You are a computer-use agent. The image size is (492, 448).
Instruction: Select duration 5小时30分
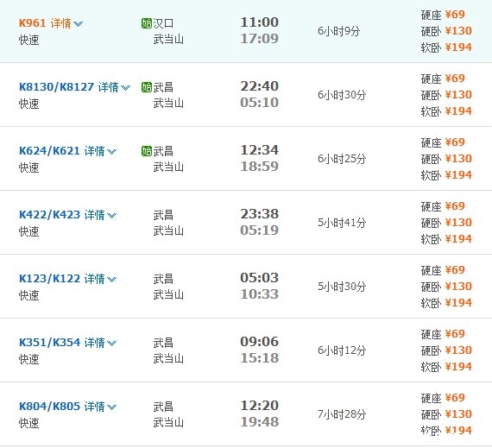[342, 286]
